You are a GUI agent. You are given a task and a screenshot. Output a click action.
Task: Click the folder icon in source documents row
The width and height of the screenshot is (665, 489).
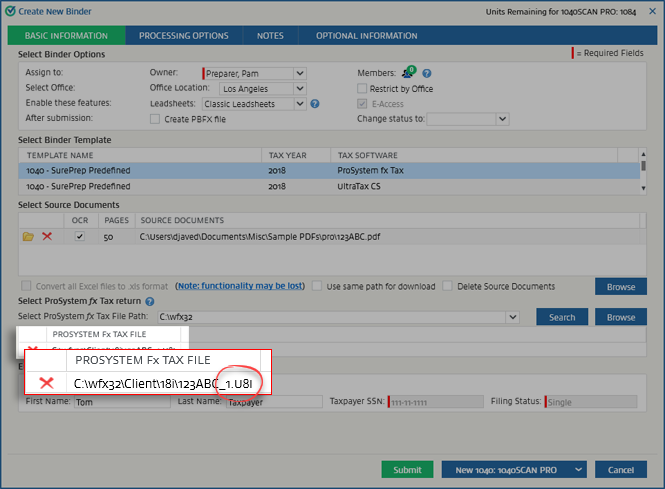coord(28,236)
